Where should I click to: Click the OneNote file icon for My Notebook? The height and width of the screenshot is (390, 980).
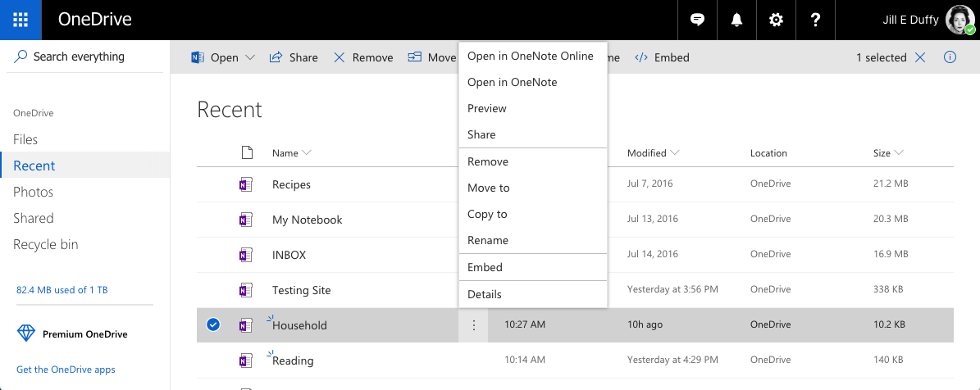[x=246, y=220]
